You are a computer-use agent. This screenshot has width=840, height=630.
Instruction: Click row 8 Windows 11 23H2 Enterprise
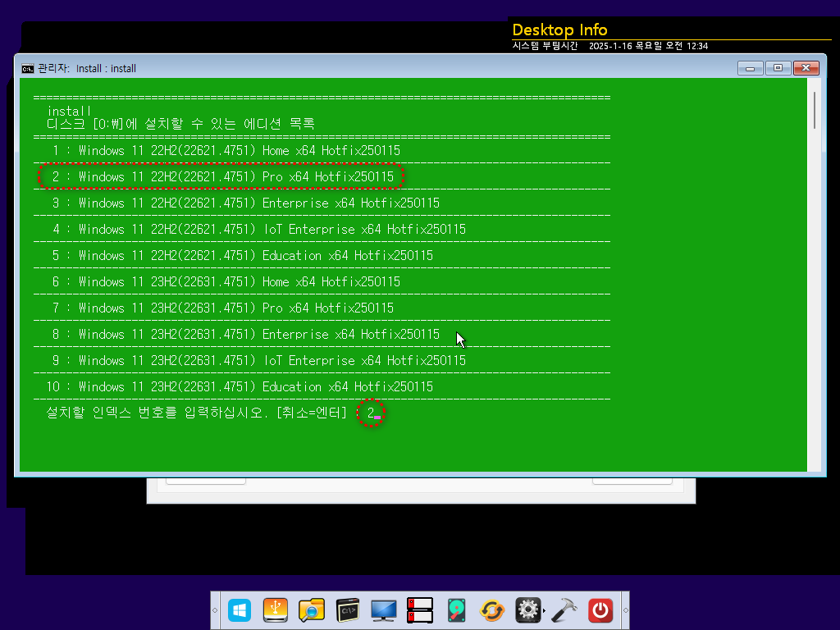coord(246,335)
